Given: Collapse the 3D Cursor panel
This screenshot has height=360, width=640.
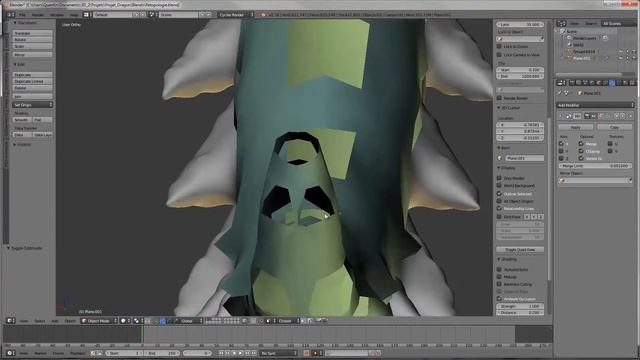Looking at the screenshot, I should click(509, 108).
